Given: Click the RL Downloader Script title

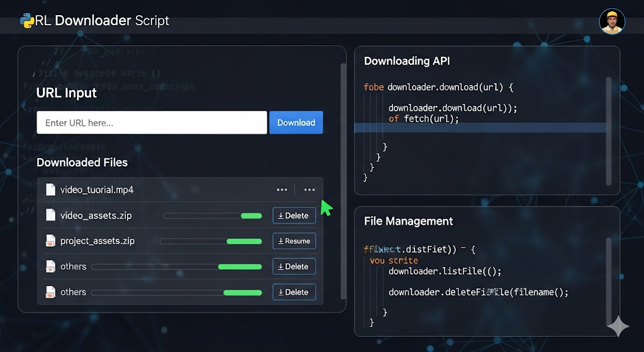Looking at the screenshot, I should pos(102,21).
